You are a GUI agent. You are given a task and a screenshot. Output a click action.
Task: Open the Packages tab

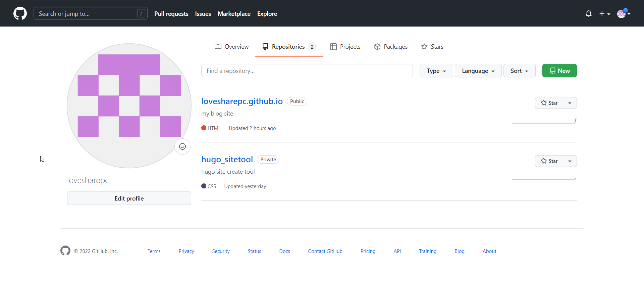point(391,47)
